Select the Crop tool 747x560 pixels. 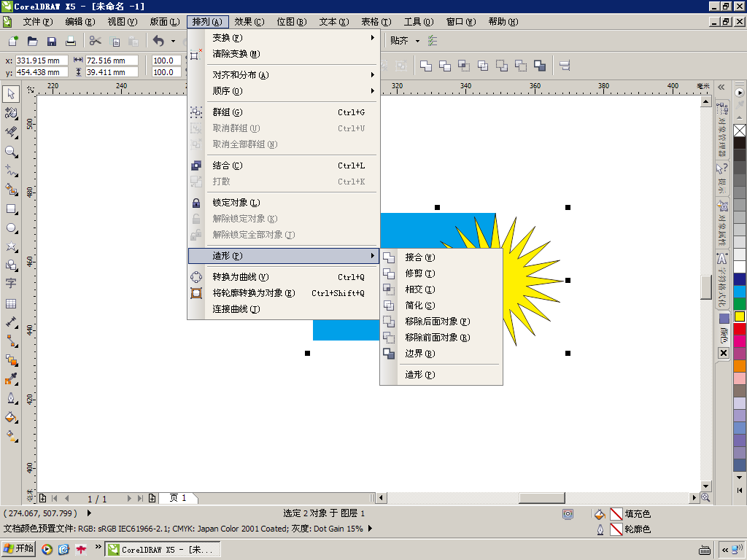pos(11,132)
